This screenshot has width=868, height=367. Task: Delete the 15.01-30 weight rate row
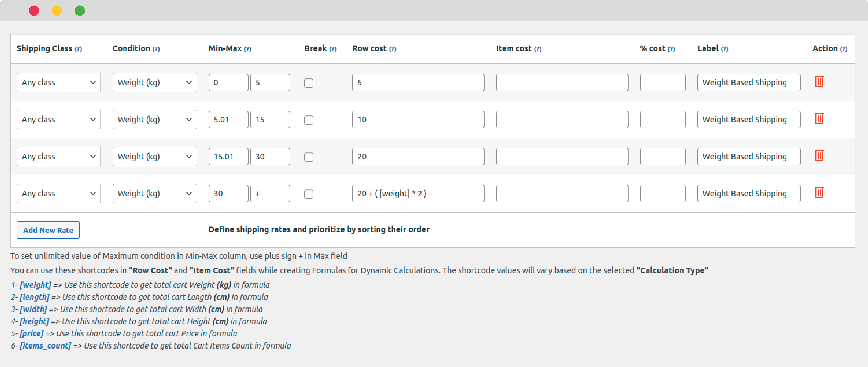click(819, 155)
